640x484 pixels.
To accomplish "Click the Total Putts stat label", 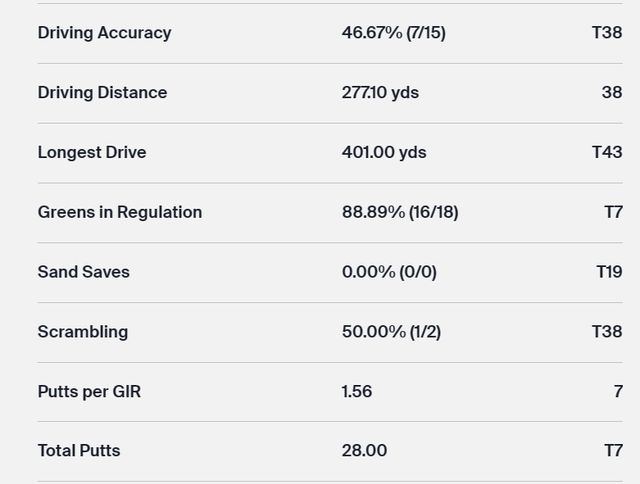I will pos(79,451).
